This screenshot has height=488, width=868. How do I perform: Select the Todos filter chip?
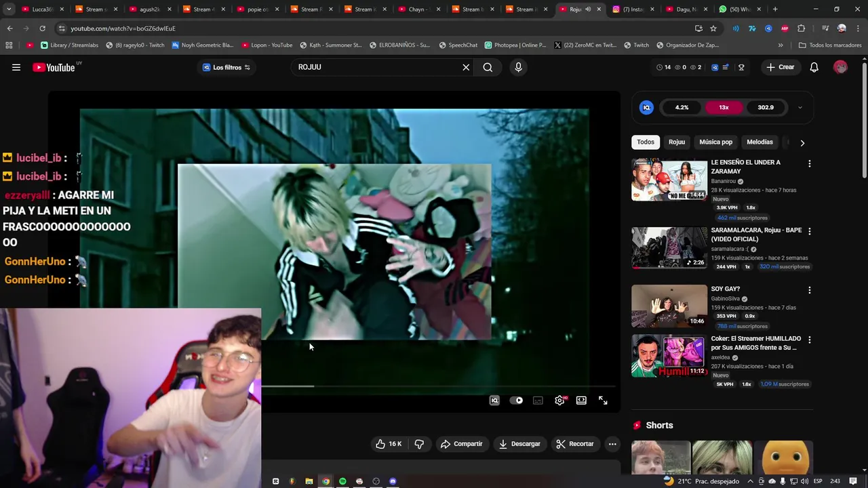[x=646, y=142]
